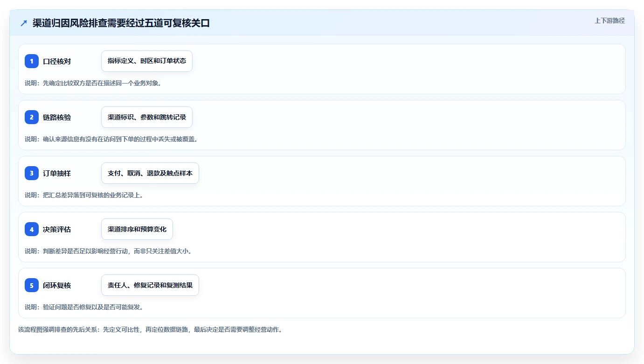This screenshot has width=644, height=364.
Task: Click step number badge 4
Action: (32, 229)
